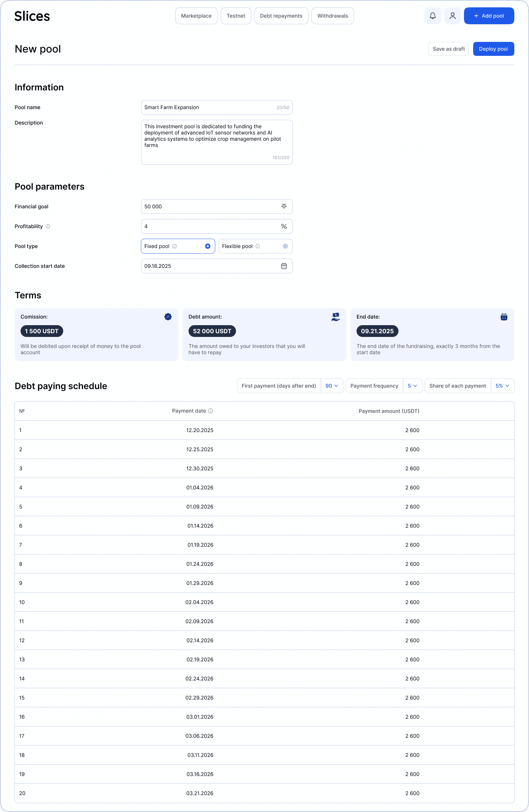Screen dimensions: 529x812
Task: Expand the First payment days dropdown
Action: tap(332, 386)
